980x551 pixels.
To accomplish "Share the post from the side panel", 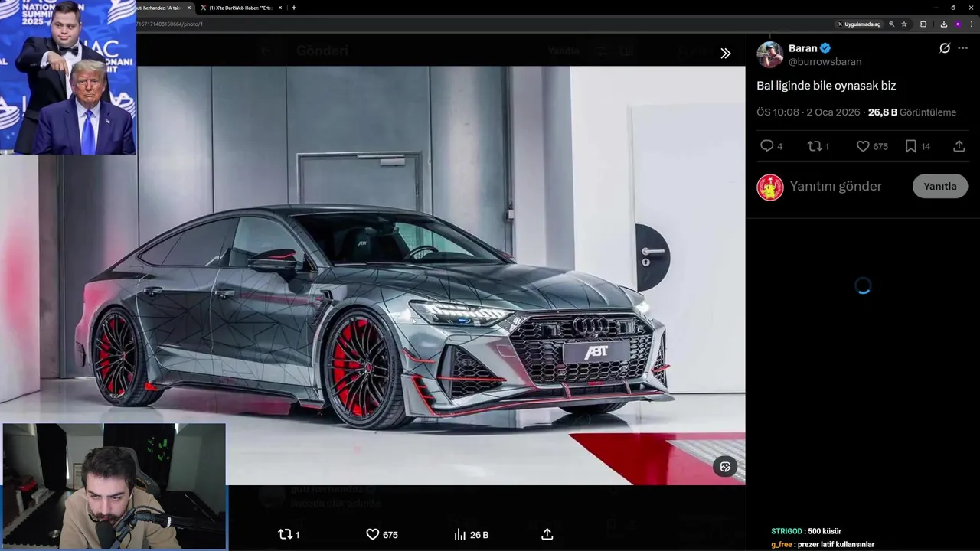I will [x=959, y=146].
